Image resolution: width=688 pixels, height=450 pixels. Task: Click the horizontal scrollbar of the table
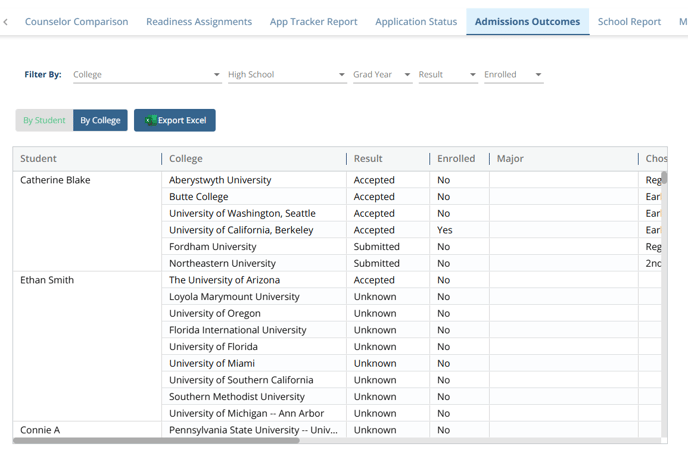(x=156, y=440)
